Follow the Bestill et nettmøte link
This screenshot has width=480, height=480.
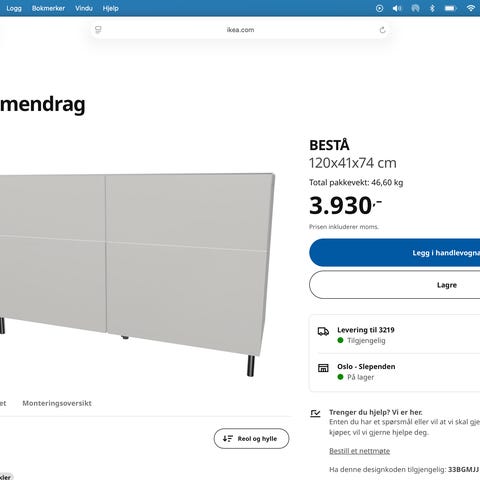(x=359, y=451)
